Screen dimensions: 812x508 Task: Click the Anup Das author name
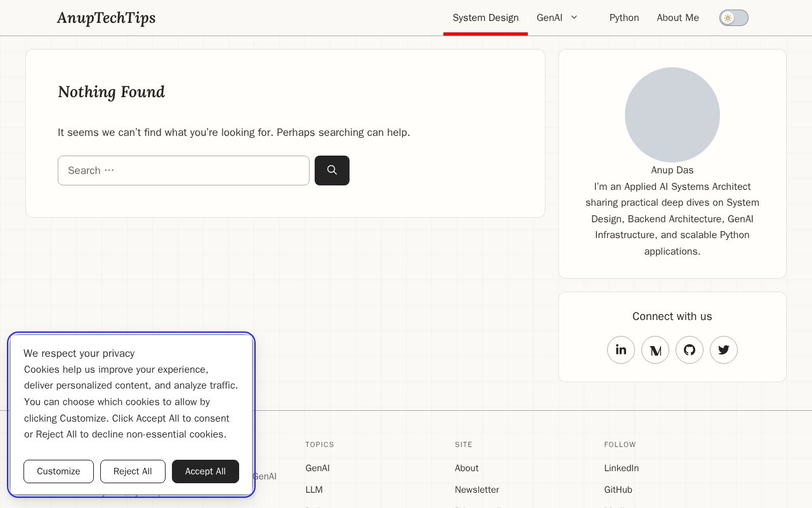click(672, 170)
